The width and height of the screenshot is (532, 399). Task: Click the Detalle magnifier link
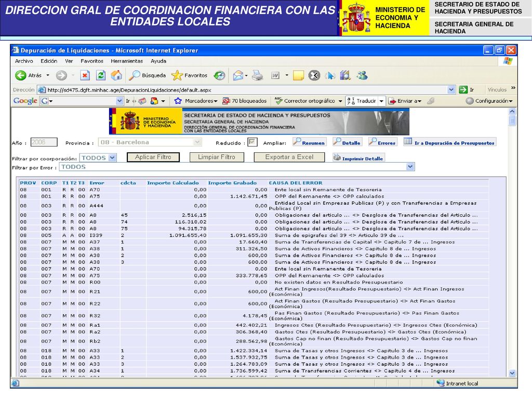click(x=347, y=142)
